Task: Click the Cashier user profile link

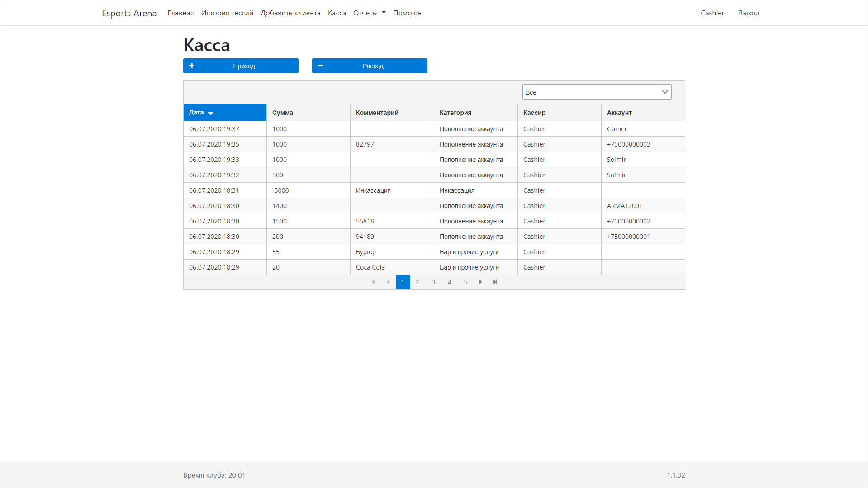Action: click(712, 13)
